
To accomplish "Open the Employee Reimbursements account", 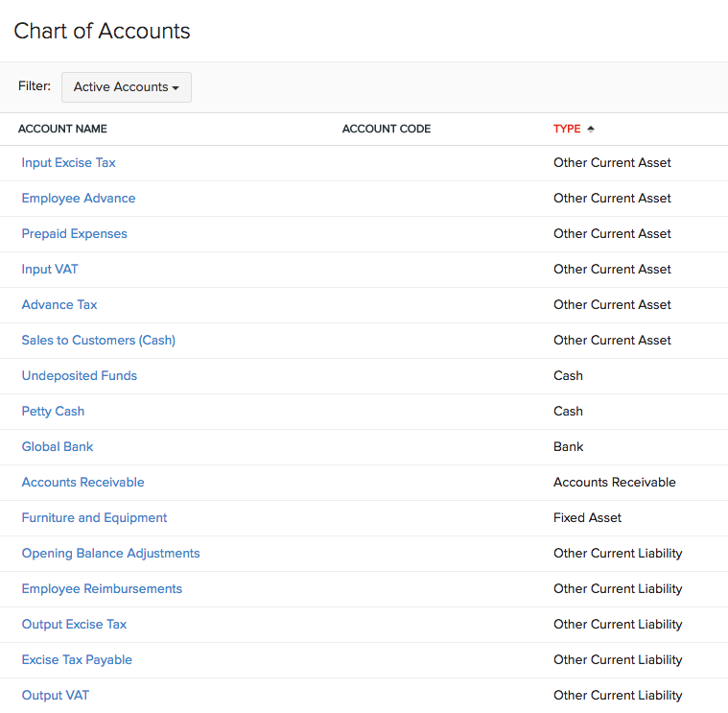I will click(x=102, y=589).
